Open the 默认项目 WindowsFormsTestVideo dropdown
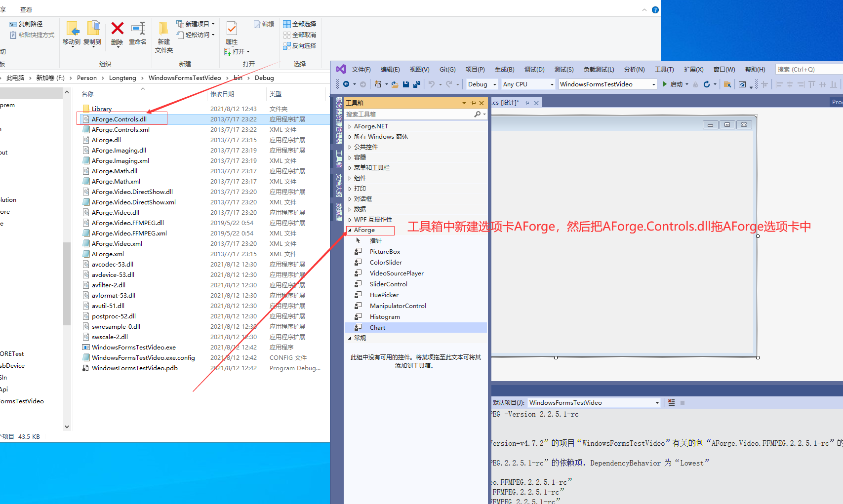Screen dimensions: 843x504 pyautogui.click(x=594, y=403)
